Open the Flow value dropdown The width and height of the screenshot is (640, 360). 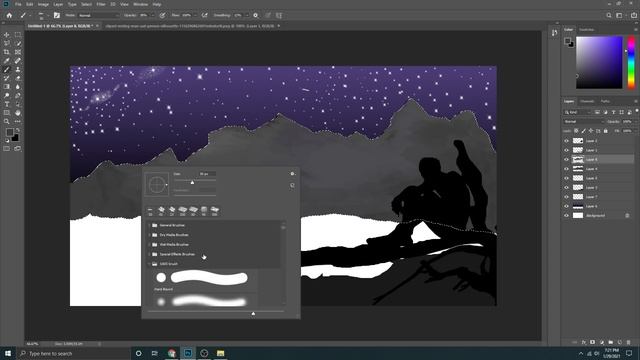195,16
